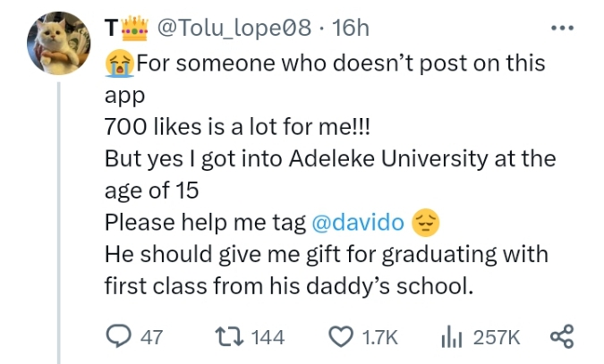Click the crown emoji beside the name
Screen dimensions: 604x364
coord(134,29)
